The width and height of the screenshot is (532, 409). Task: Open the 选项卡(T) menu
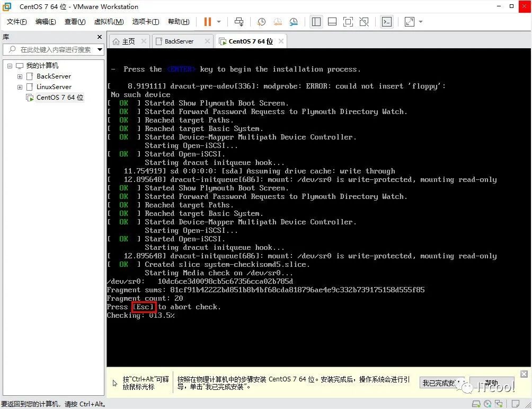(146, 22)
